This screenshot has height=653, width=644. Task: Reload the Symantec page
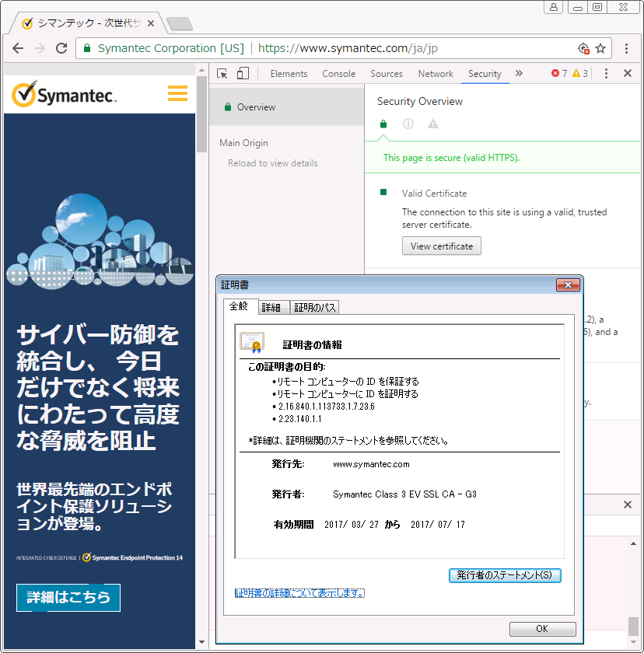[x=62, y=47]
